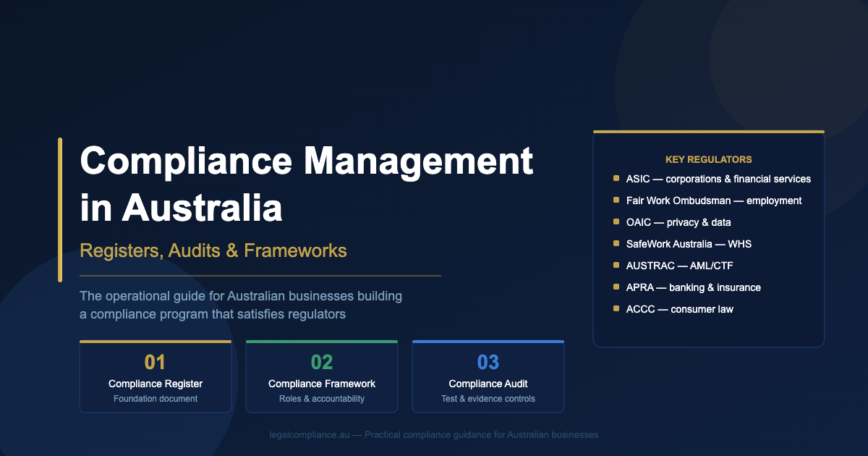Click the bullet beside ACCC consumer law

pos(616,309)
